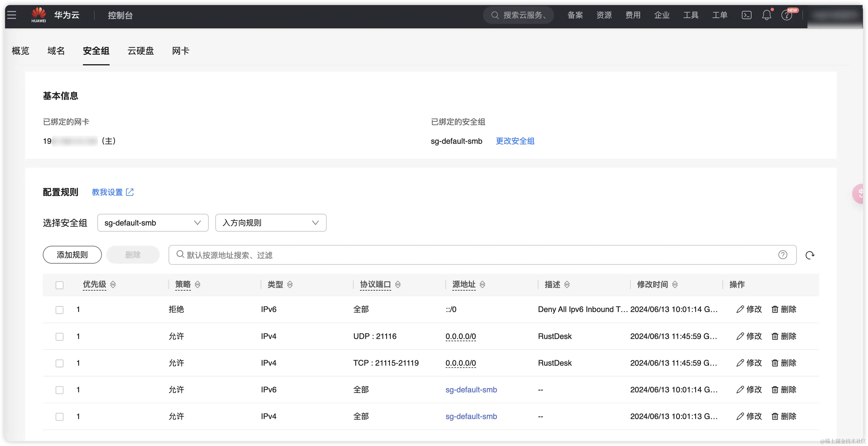Edit the IPv4 全部 sg-default-smb rule
The image size is (868, 446).
click(749, 416)
